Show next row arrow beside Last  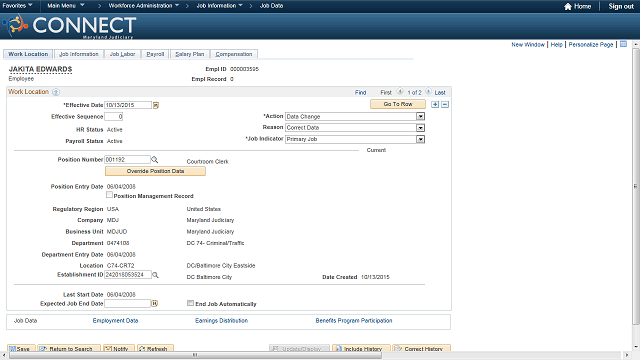coord(428,92)
